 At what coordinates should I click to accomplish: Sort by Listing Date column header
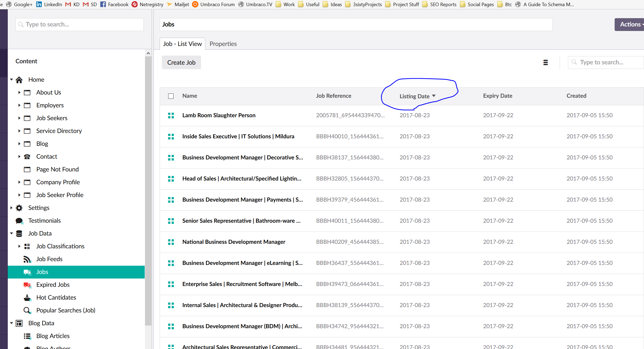[x=415, y=96]
